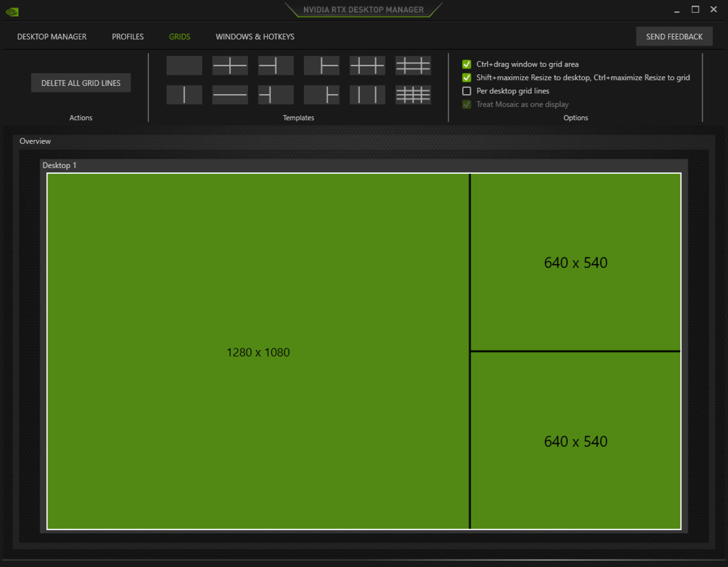Apply the two-by-two cross grid template
Image resolution: width=728 pixels, height=567 pixels.
230,65
